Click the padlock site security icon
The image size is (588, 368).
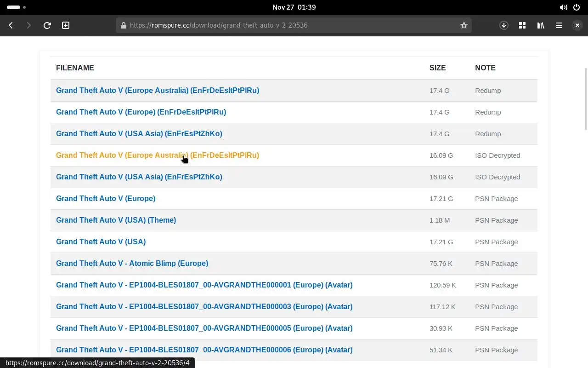(123, 25)
